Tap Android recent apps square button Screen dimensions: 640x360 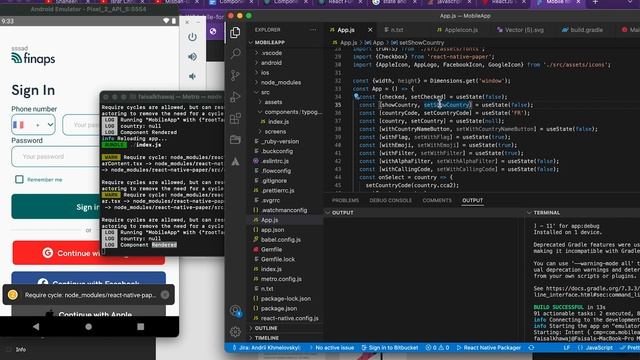[x=141, y=327]
